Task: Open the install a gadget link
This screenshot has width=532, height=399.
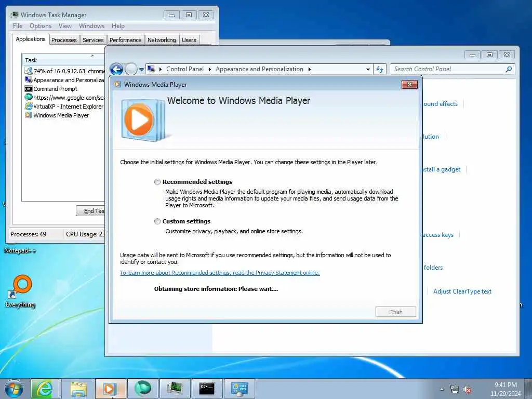Action: click(442, 169)
